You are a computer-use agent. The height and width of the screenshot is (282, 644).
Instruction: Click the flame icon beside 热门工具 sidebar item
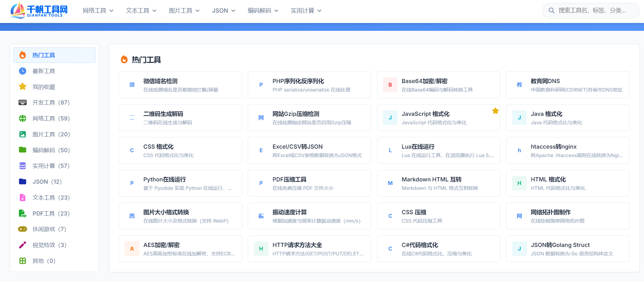coord(22,55)
